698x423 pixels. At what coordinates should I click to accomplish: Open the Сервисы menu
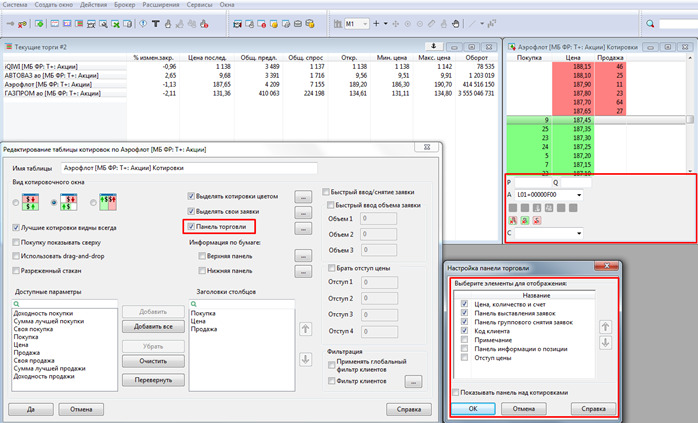tap(199, 4)
